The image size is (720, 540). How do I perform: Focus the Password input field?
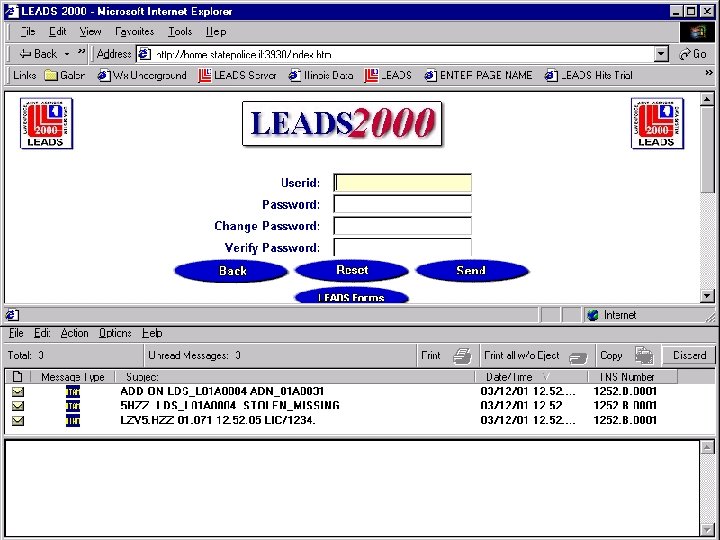402,204
